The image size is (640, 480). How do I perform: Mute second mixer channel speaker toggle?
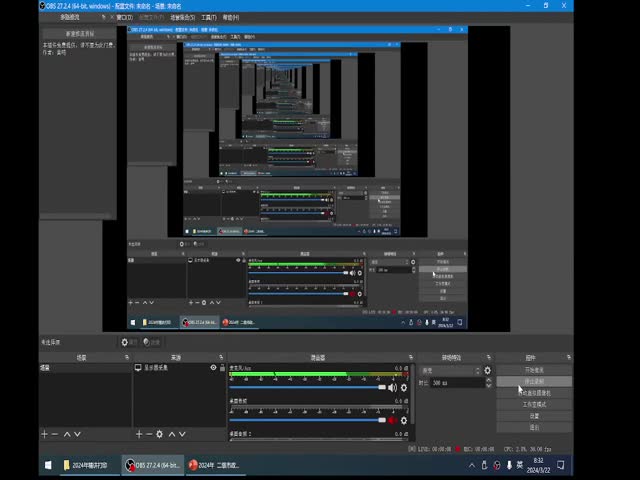(x=392, y=420)
